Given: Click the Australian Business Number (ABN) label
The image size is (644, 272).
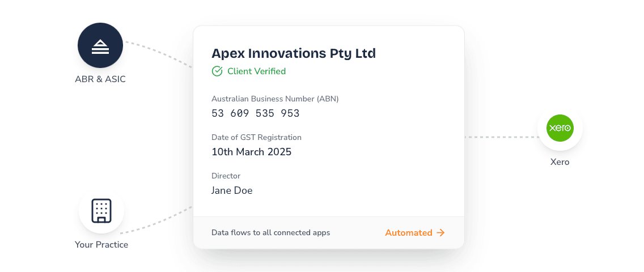Looking at the screenshot, I should (275, 99).
